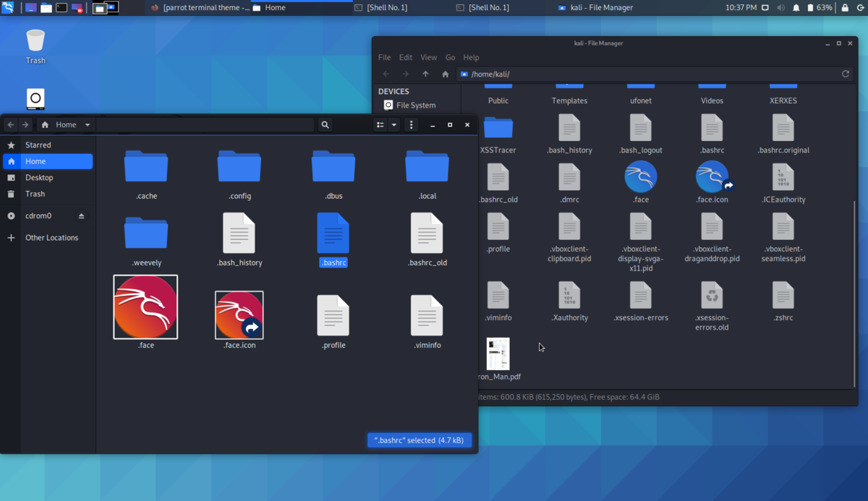Select Desktop in the Home sidebar
The height and width of the screenshot is (501, 868).
tap(48, 178)
